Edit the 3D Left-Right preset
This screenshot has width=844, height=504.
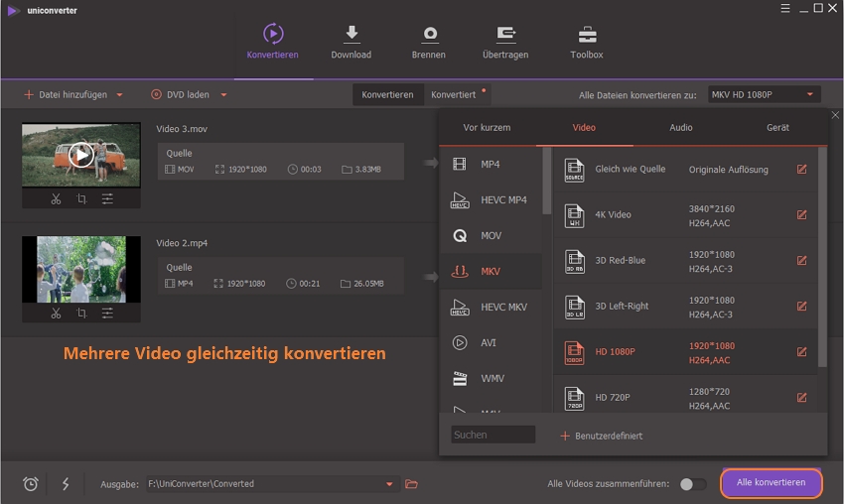tap(801, 306)
